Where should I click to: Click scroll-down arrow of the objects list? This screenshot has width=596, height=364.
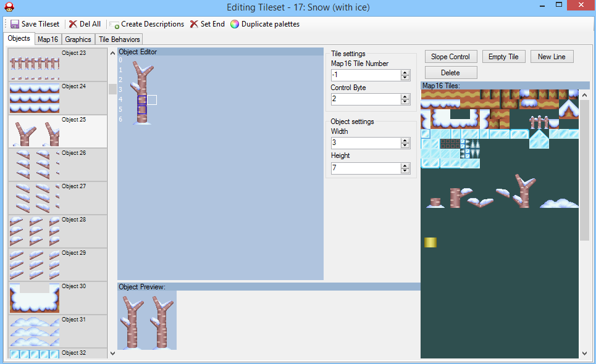point(112,354)
